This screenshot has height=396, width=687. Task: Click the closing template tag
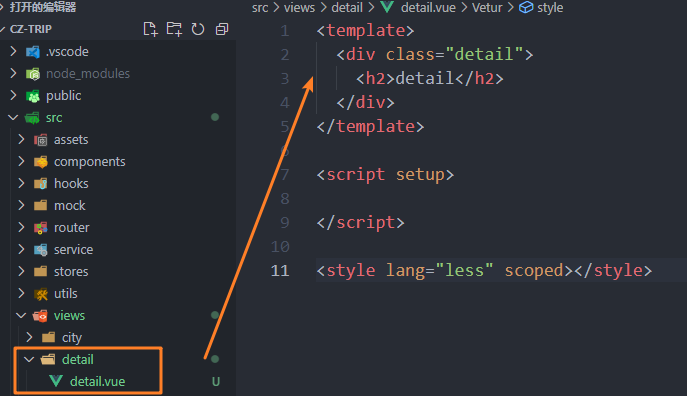(370, 127)
